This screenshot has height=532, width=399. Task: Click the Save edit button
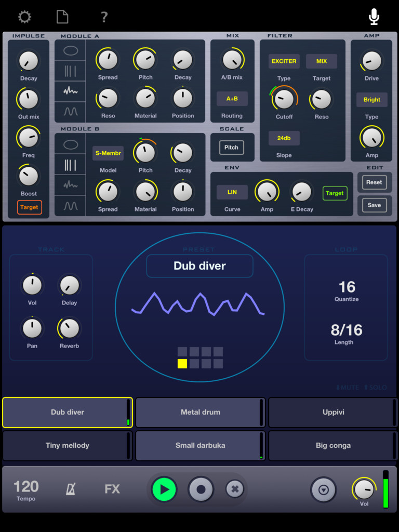pos(374,205)
